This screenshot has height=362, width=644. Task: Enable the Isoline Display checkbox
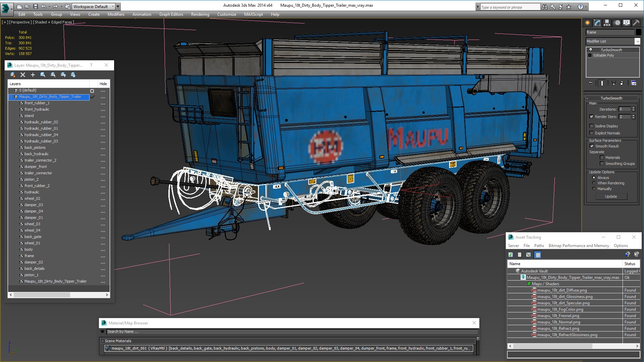click(x=591, y=126)
